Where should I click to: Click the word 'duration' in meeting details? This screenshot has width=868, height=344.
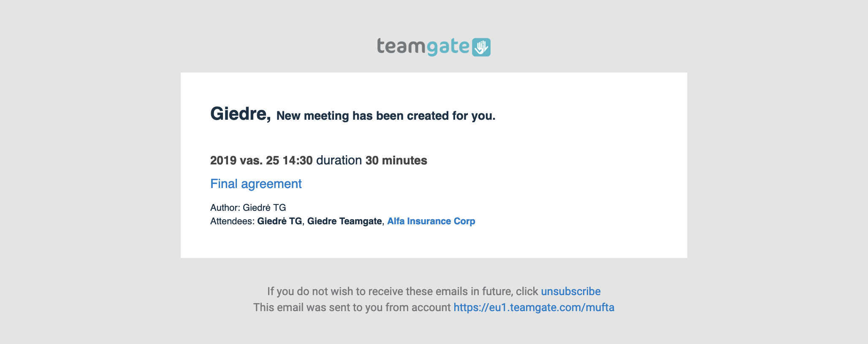[x=339, y=161]
